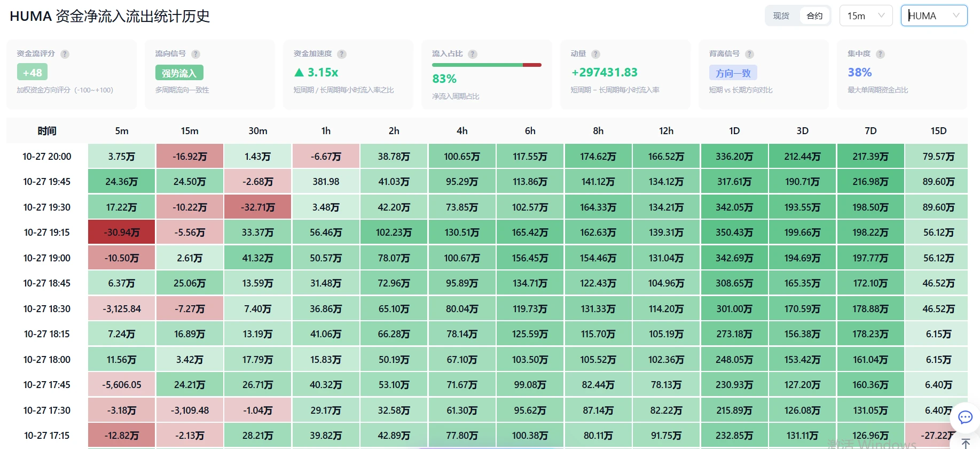This screenshot has width=980, height=449.
Task: Click the +297431.83 momentum value
Action: pos(604,72)
